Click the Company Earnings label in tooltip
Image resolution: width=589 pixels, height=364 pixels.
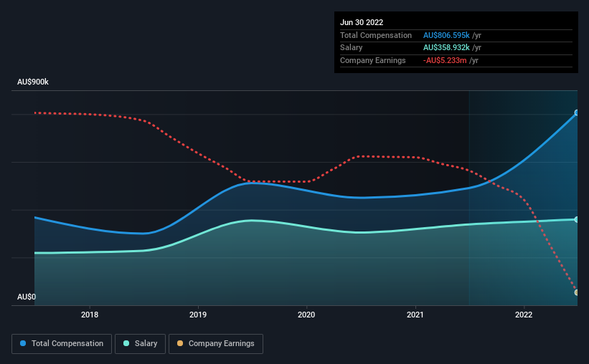[x=373, y=60]
